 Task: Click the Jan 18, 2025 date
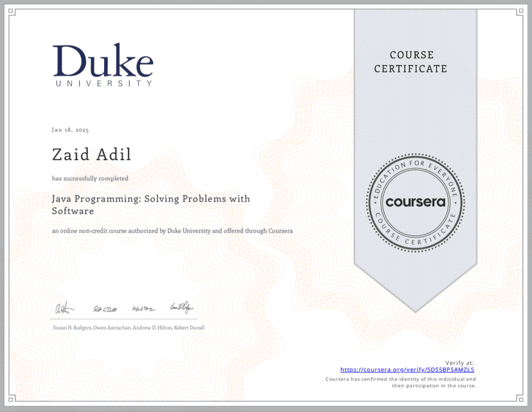[x=71, y=129]
